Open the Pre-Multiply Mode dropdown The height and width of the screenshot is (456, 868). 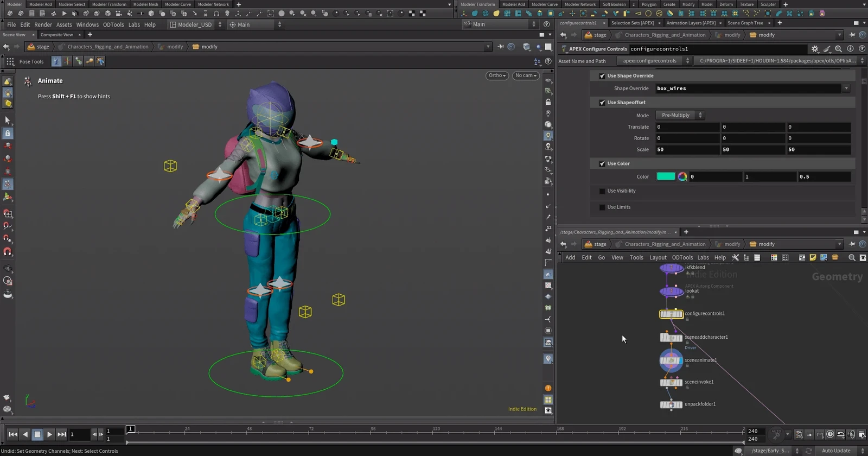[680, 115]
